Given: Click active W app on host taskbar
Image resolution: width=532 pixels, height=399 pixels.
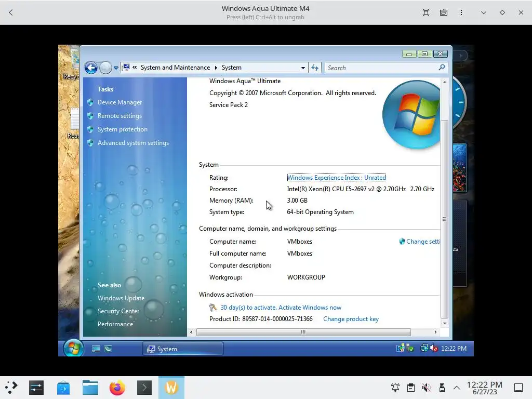Looking at the screenshot, I should (171, 388).
